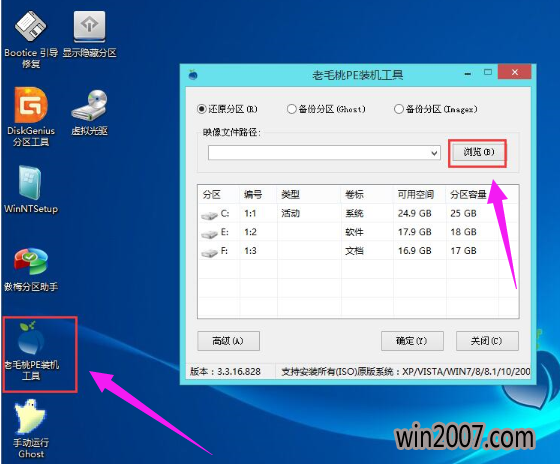Select the C: system partition row
This screenshot has height=464, width=560.
(x=358, y=214)
